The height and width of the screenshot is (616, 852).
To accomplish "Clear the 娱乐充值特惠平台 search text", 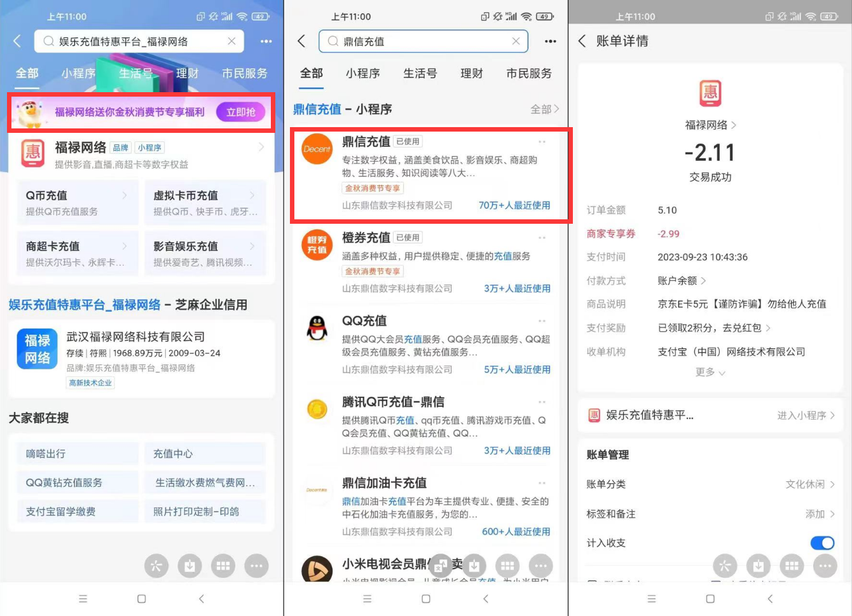I will coord(231,41).
